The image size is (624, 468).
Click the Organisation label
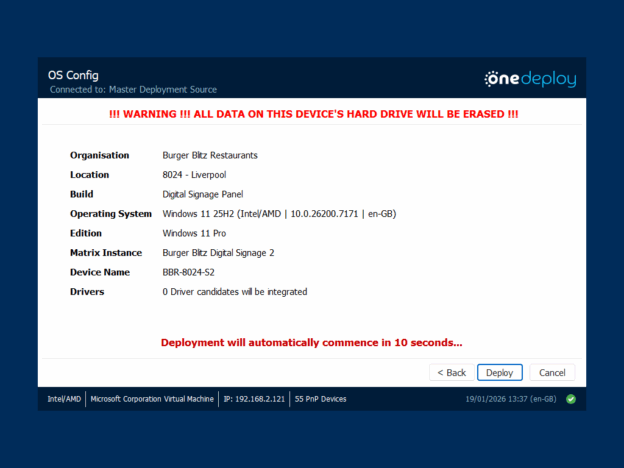(x=99, y=155)
